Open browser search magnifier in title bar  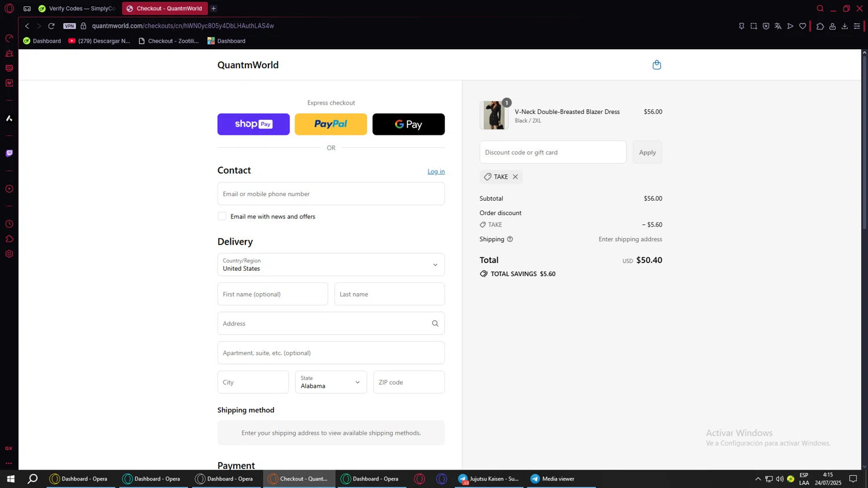(x=820, y=9)
